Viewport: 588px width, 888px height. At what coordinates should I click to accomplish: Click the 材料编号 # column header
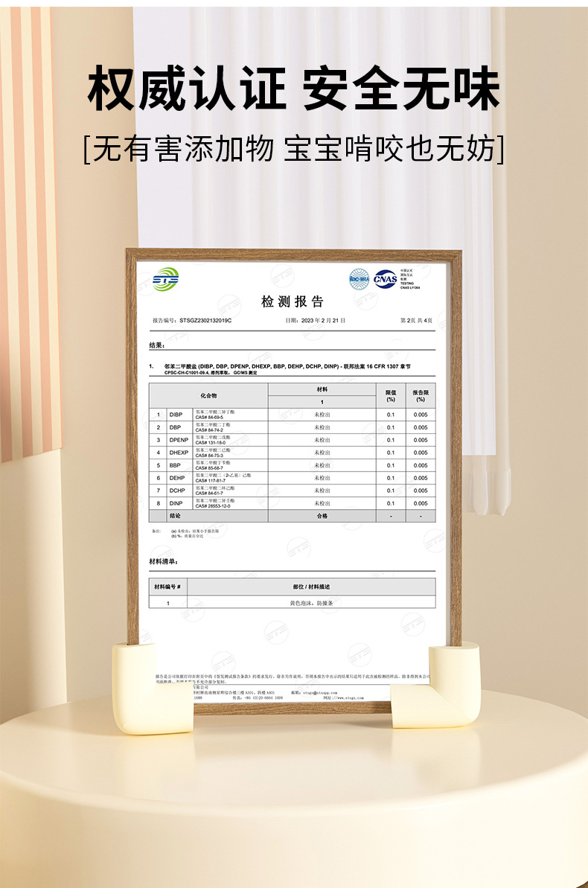(167, 587)
